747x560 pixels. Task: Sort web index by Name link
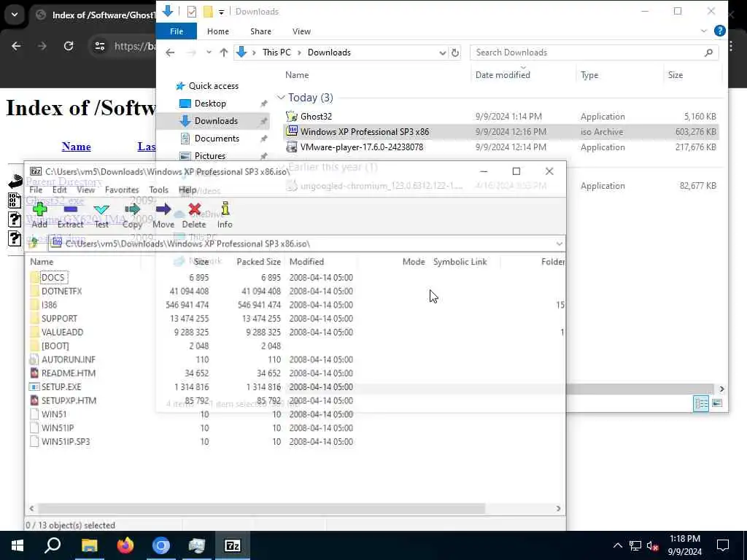click(76, 146)
